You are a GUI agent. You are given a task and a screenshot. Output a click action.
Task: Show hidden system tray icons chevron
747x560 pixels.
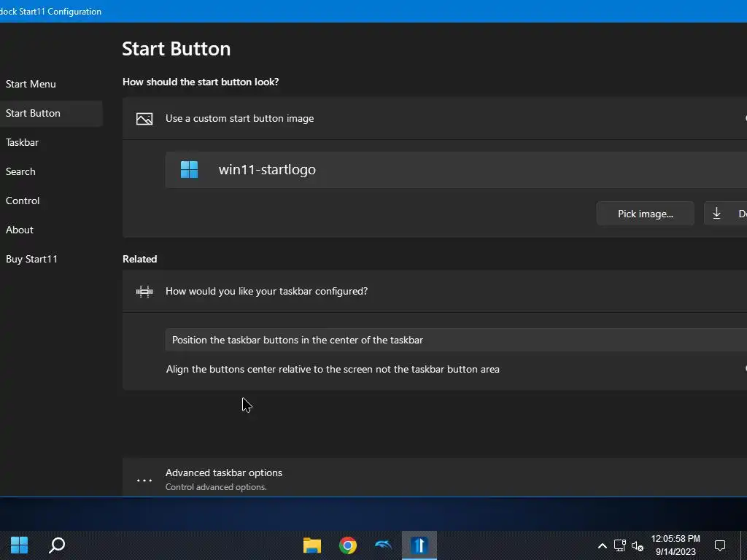(x=602, y=545)
